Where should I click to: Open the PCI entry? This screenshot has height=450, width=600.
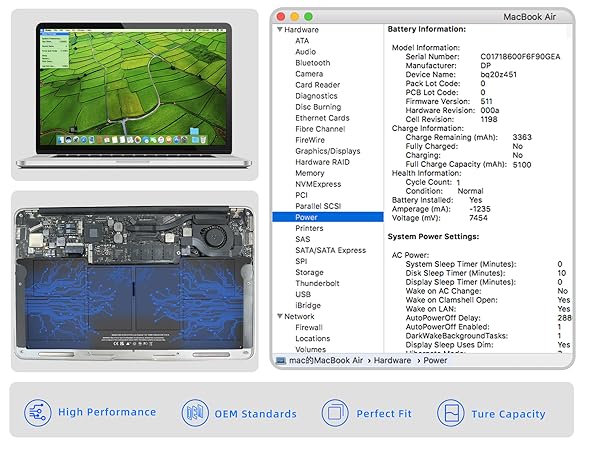tap(301, 195)
